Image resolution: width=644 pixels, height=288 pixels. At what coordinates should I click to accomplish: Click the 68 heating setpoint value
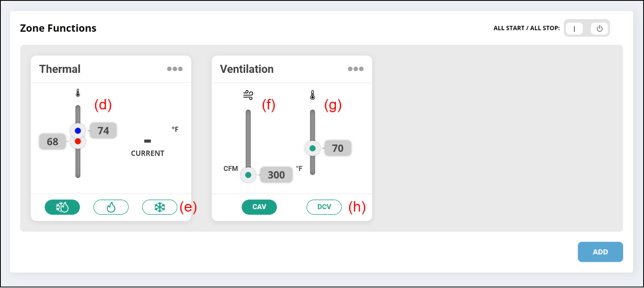[53, 142]
